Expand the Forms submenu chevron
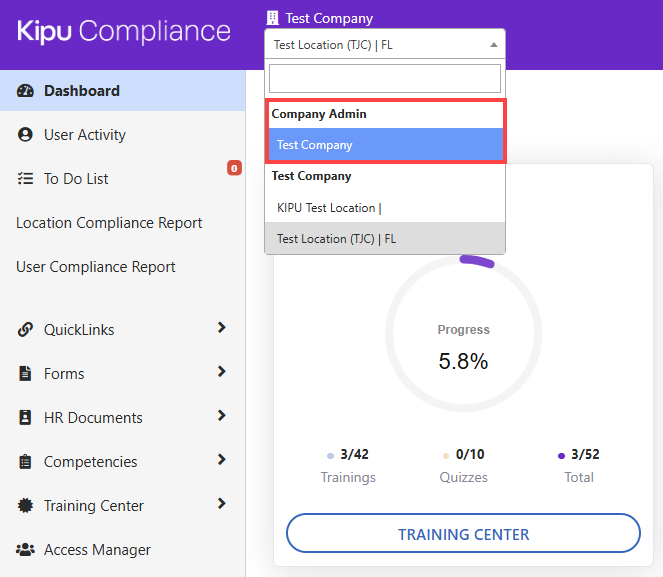The image size is (663, 577). [221, 372]
